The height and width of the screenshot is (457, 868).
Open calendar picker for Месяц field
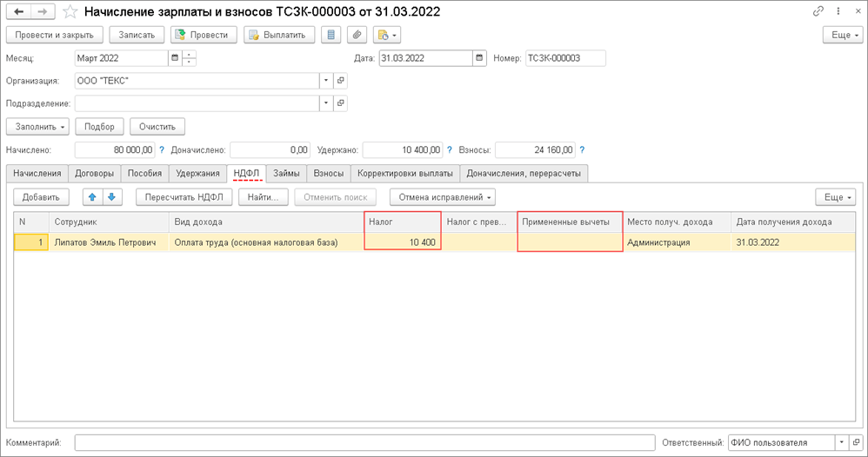click(175, 58)
